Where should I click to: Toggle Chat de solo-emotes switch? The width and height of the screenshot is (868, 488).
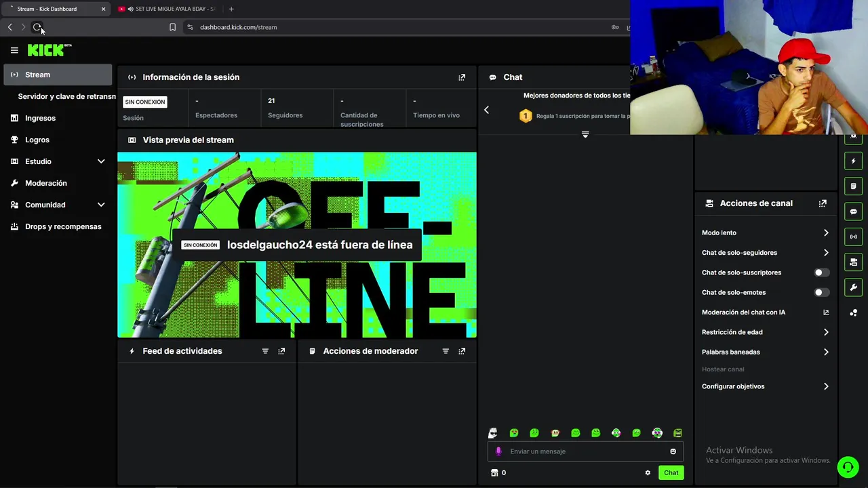pos(821,292)
